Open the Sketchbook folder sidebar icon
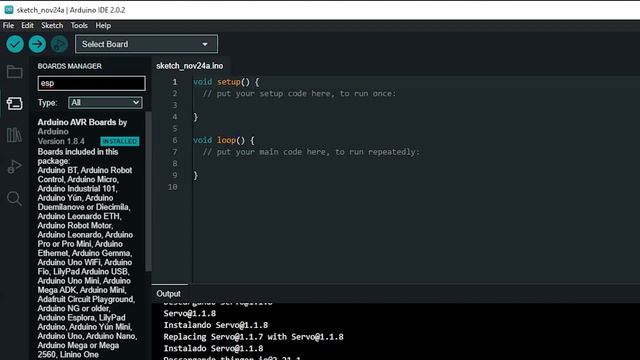Screen dimensions: 640x360 [x=15, y=72]
